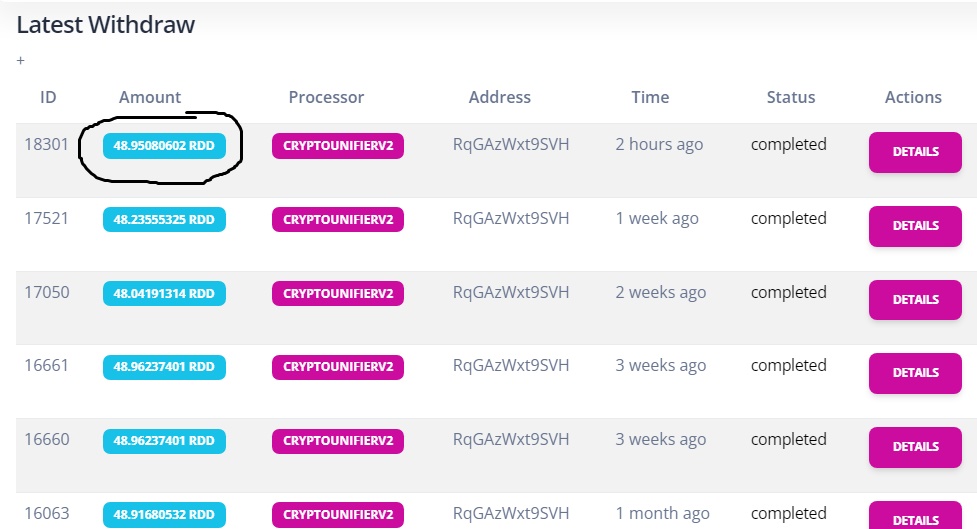
Task: Open DETAILS for withdrawal 16661
Action: 915,373
